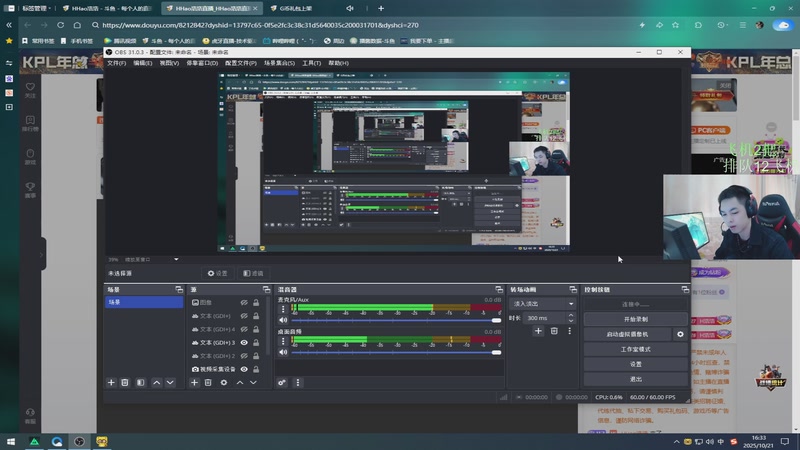Screen dimensions: 800x450
Task: Hide the 视频采集设备 source
Action: 244,369
